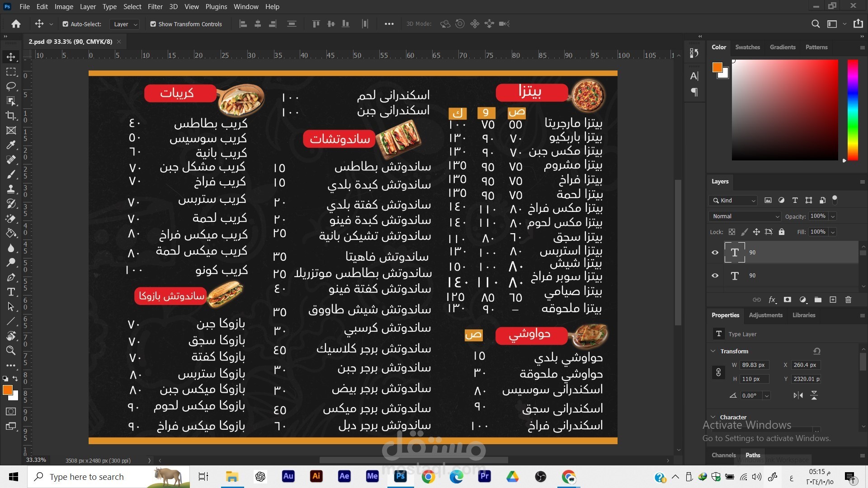The image size is (868, 488).
Task: Delete the selected layer
Action: click(848, 300)
